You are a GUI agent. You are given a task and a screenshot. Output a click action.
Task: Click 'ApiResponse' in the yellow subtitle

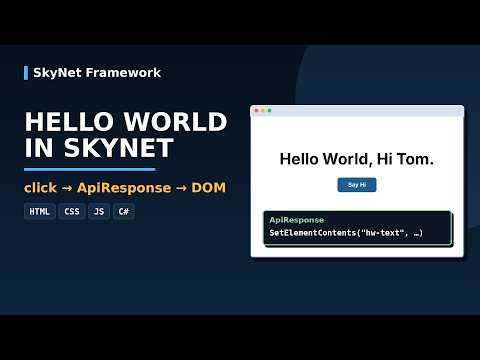[x=124, y=188]
